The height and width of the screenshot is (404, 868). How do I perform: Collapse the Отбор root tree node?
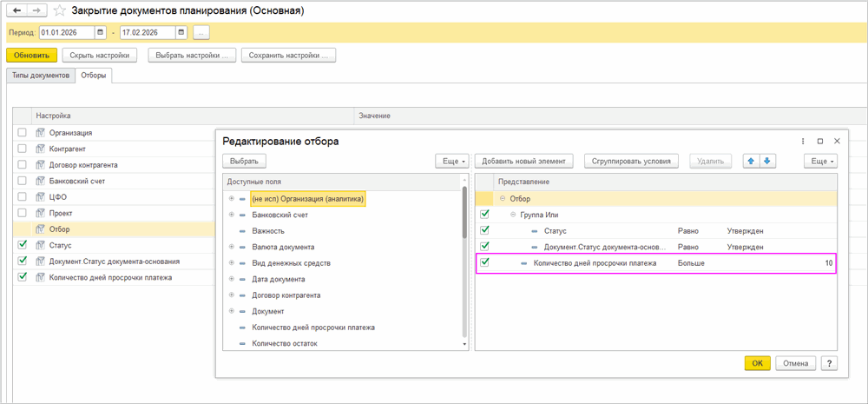pyautogui.click(x=502, y=199)
